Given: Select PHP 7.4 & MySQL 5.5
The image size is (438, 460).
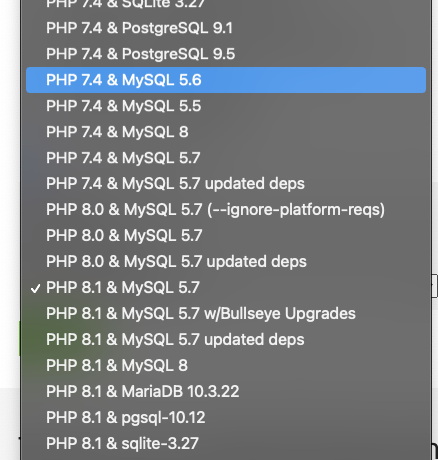Looking at the screenshot, I should [x=226, y=106].
